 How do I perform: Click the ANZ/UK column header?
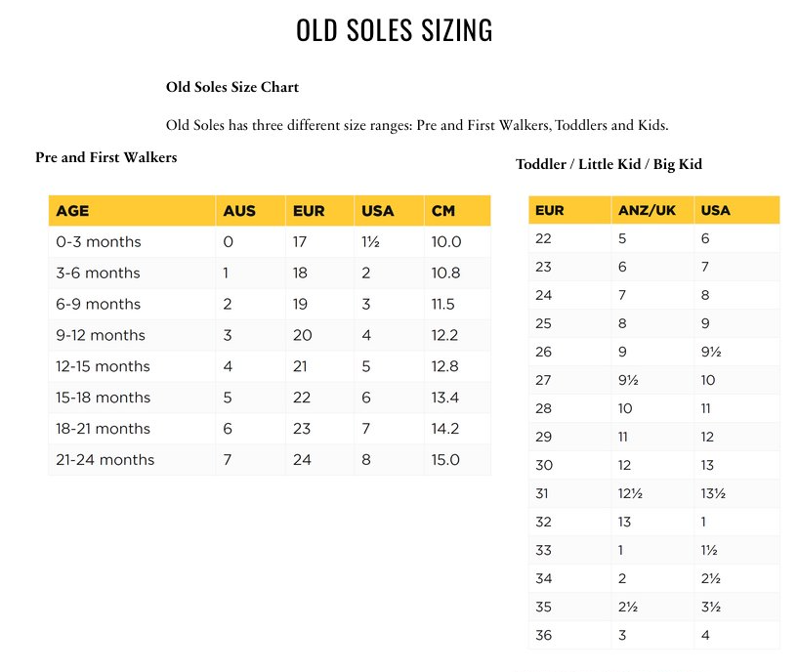(x=647, y=210)
